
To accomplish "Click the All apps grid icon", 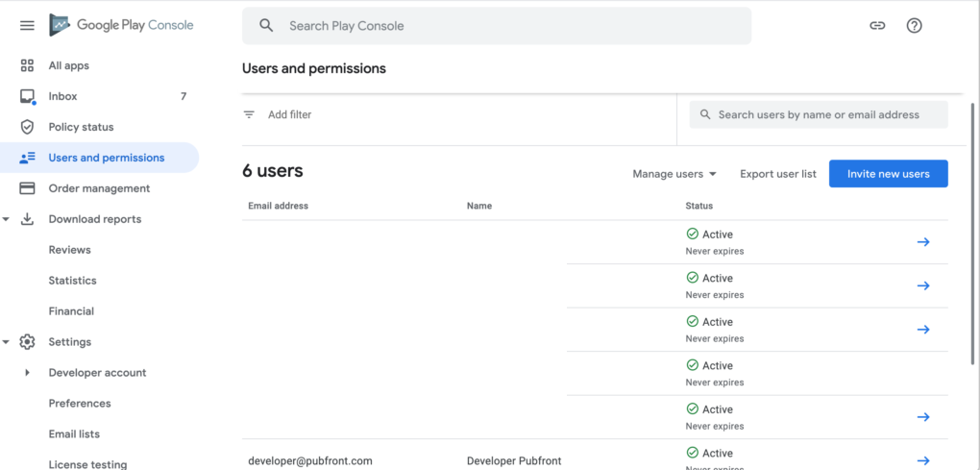I will pyautogui.click(x=27, y=65).
